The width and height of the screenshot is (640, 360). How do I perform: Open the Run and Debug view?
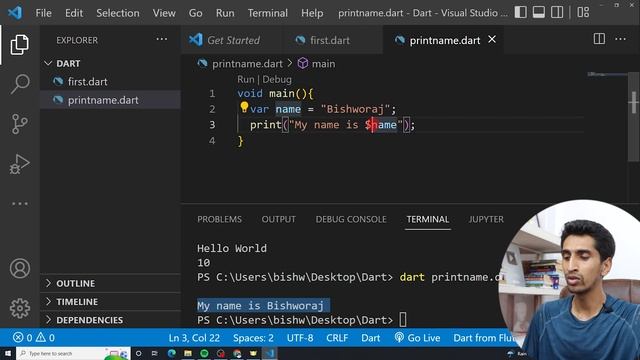tap(19, 164)
